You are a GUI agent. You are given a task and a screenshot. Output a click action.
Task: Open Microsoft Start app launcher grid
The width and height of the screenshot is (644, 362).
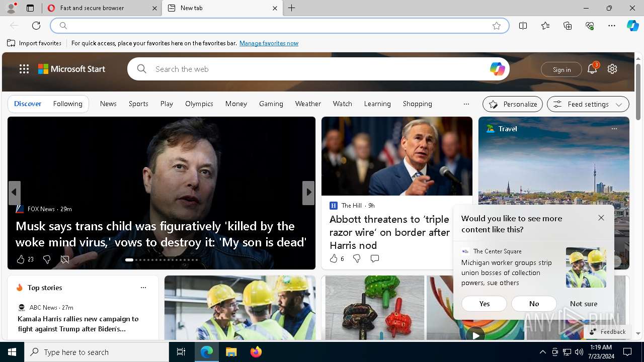[x=24, y=69]
